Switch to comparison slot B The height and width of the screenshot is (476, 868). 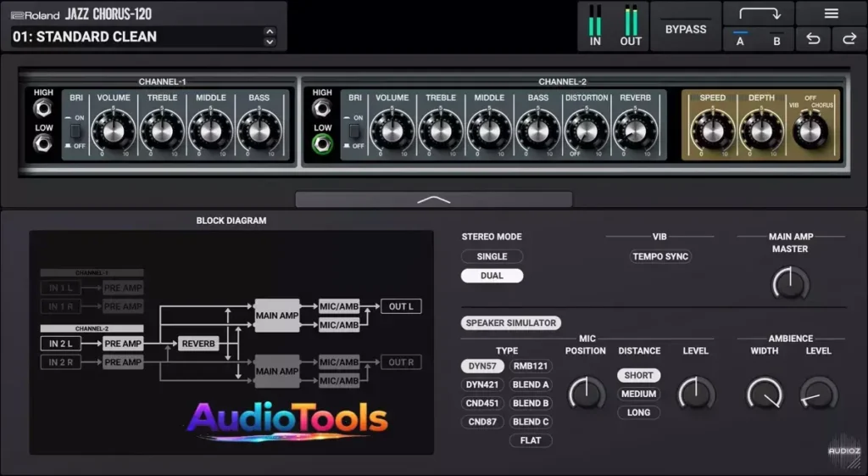pos(776,41)
